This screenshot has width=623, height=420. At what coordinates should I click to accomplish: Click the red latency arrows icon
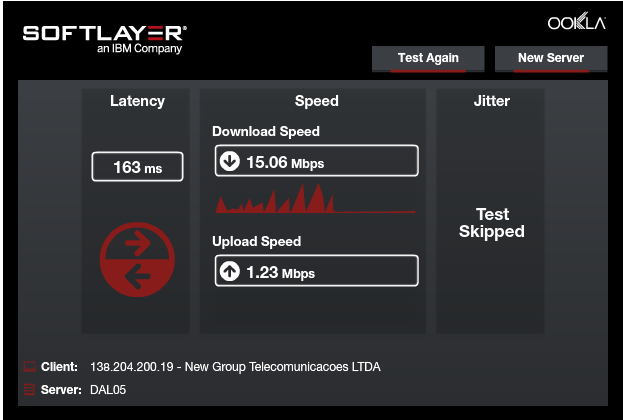coord(138,258)
